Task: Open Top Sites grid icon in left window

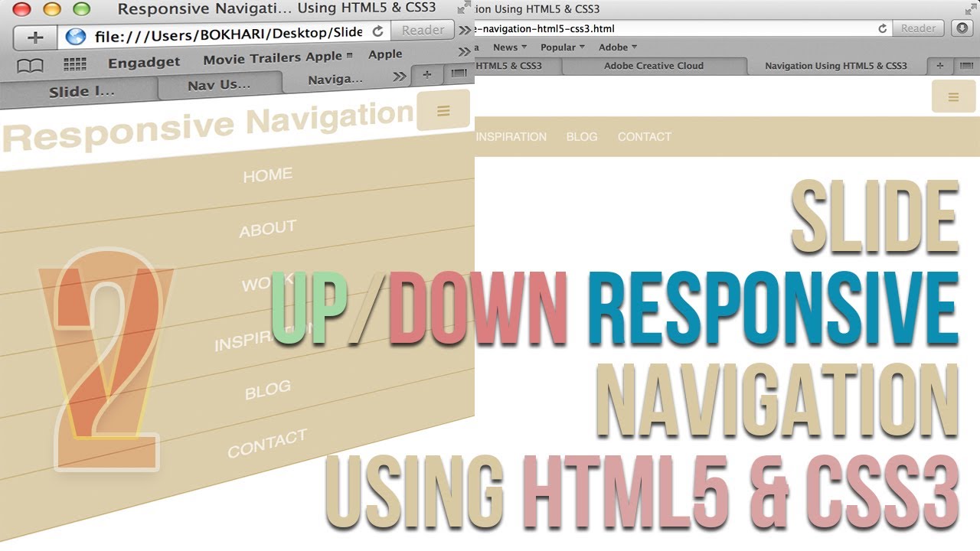Action: click(x=74, y=64)
